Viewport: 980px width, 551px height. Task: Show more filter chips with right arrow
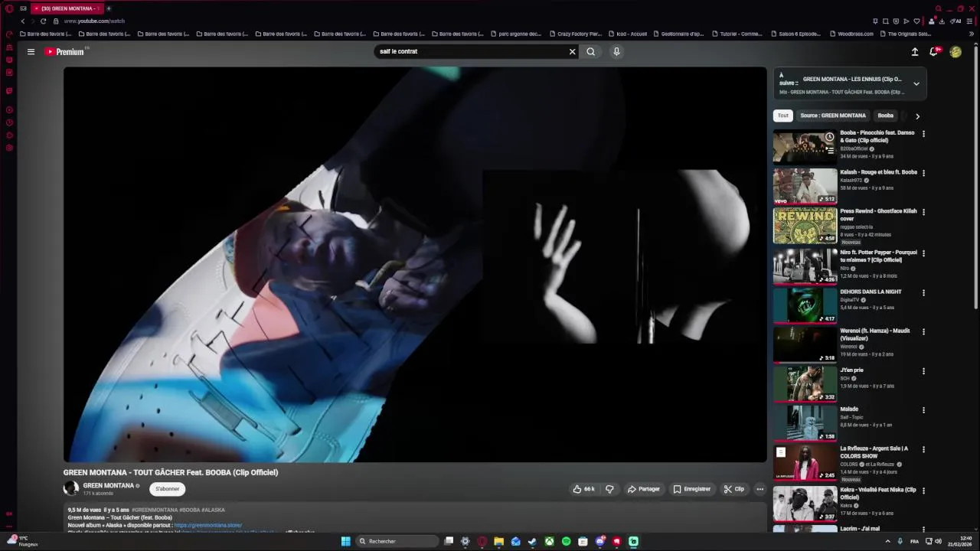click(917, 116)
